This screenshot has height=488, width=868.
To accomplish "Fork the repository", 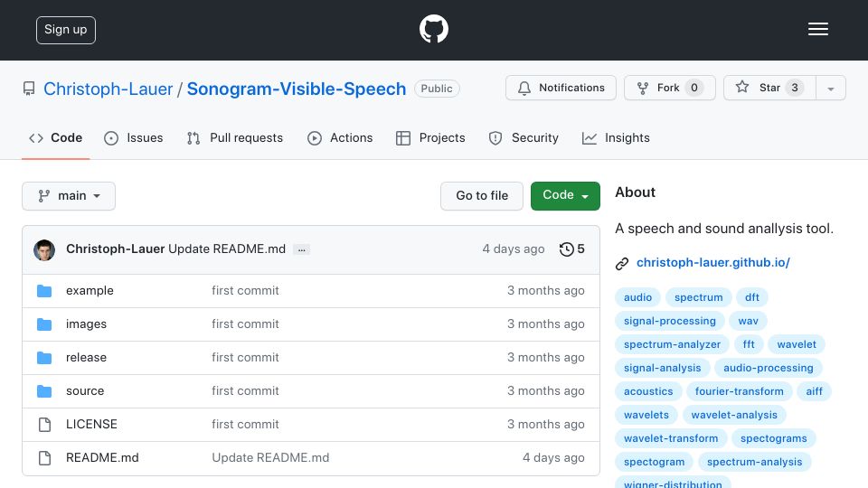I will pyautogui.click(x=670, y=88).
